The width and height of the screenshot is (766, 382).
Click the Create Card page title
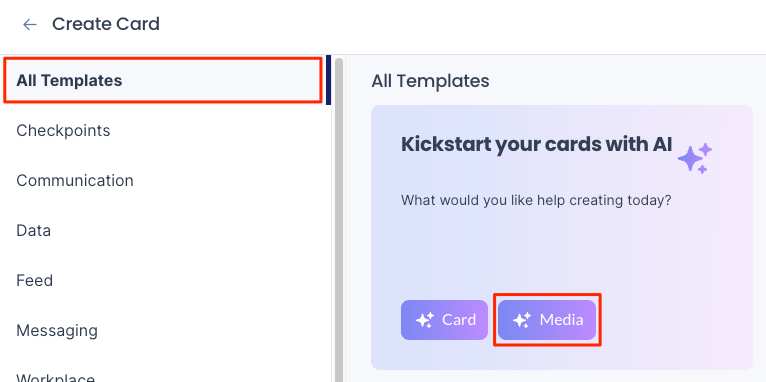coord(106,24)
